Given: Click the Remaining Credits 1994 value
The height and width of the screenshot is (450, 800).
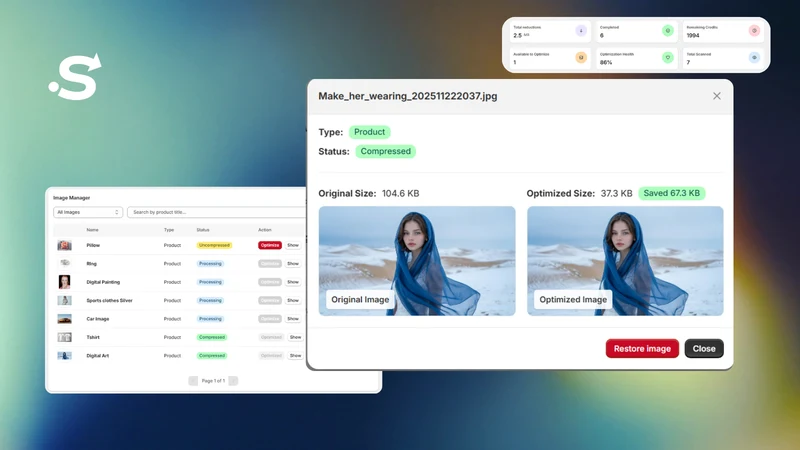Looking at the screenshot, I should point(693,35).
